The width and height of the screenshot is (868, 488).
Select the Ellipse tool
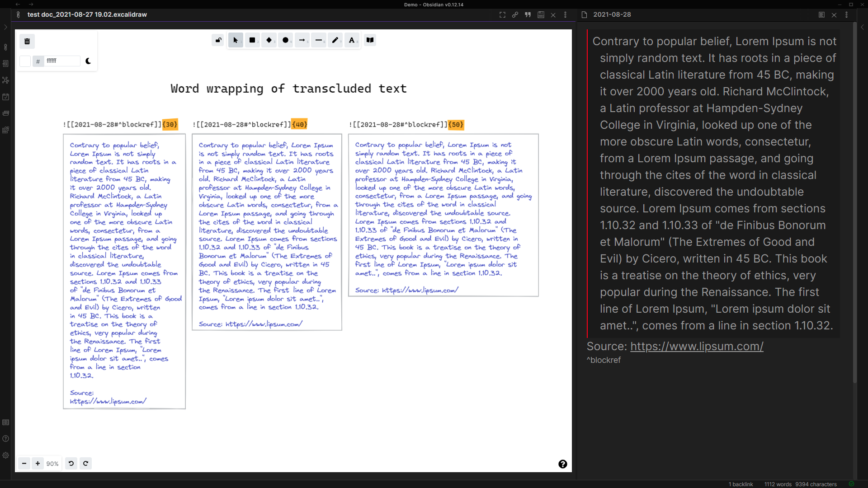pos(285,40)
